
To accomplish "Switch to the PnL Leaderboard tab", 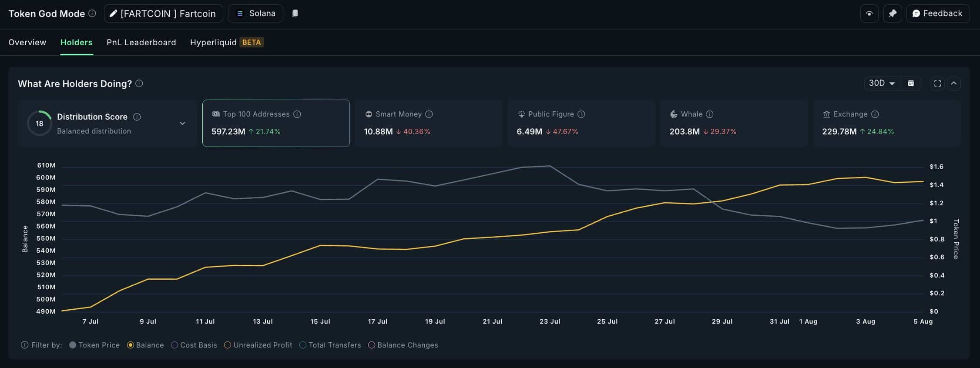I will (141, 42).
